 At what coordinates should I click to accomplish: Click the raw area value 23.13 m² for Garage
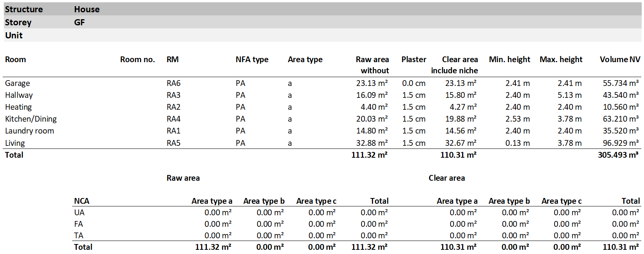(372, 83)
